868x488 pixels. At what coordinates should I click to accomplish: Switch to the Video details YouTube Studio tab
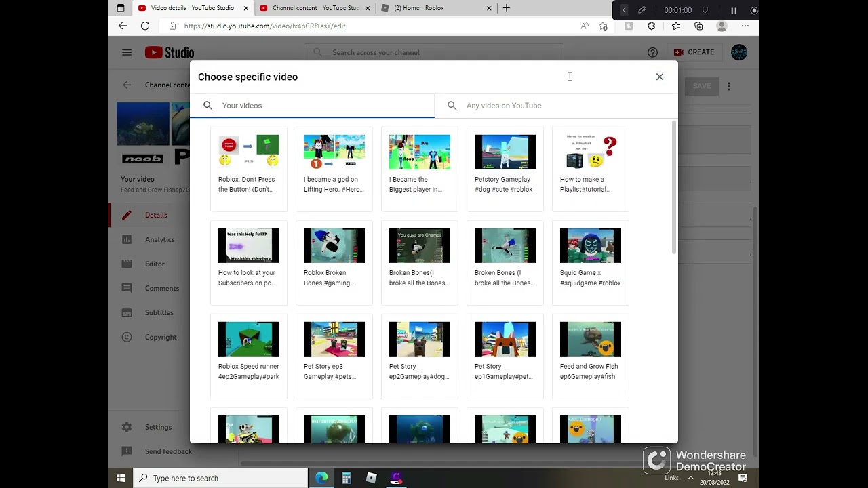point(192,8)
